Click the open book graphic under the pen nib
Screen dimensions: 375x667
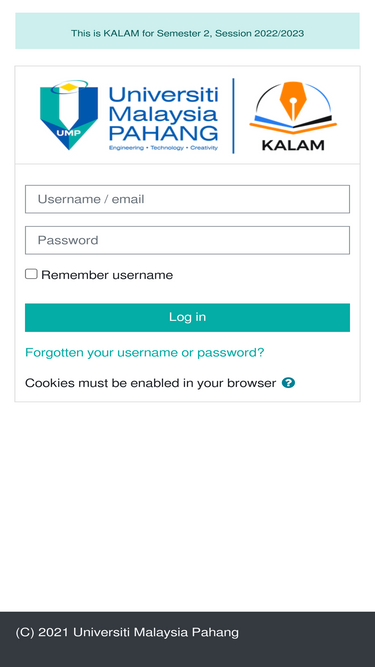click(293, 124)
